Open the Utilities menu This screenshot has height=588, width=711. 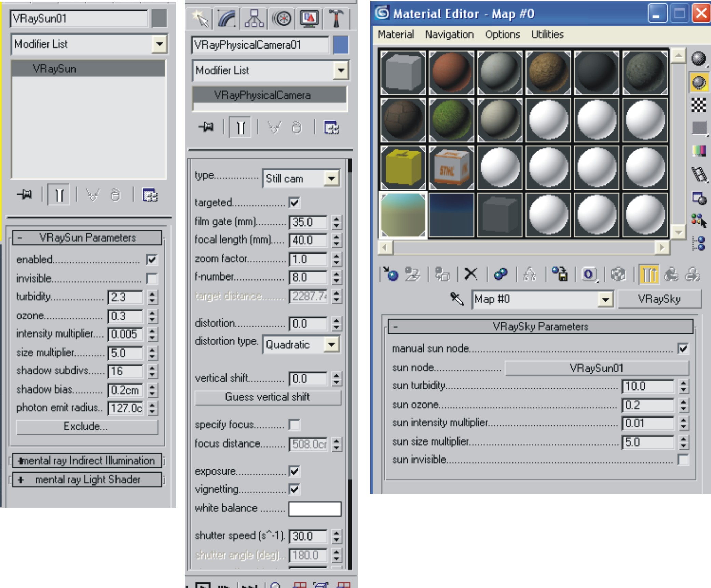tap(547, 35)
